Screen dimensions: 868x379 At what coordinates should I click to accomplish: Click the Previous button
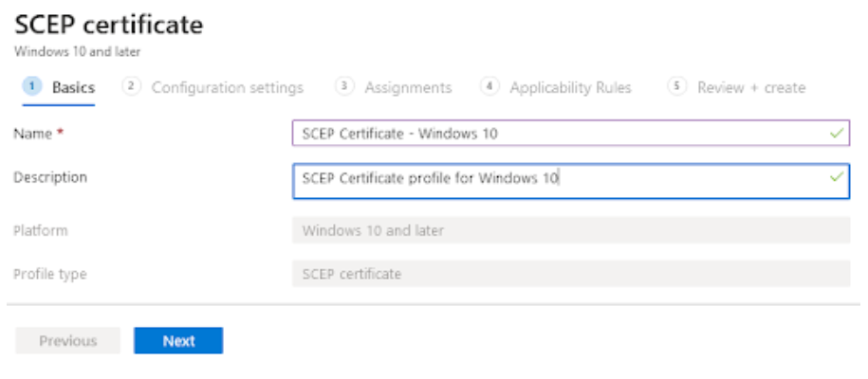coord(67,340)
